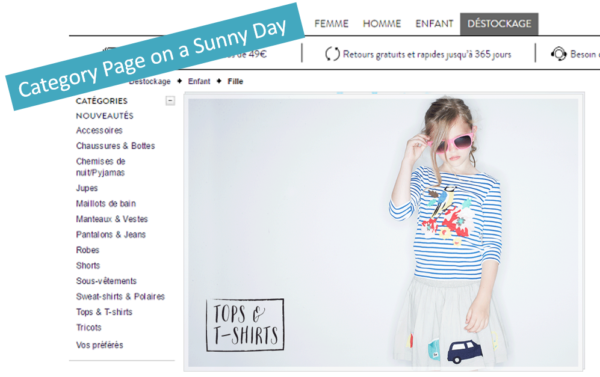Open the Robes category
This screenshot has width=600, height=377.
(88, 250)
